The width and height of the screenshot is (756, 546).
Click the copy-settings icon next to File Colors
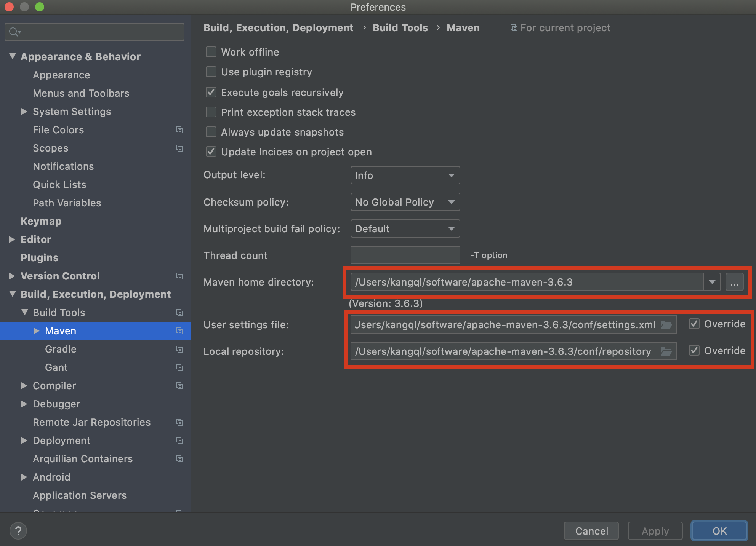click(179, 130)
